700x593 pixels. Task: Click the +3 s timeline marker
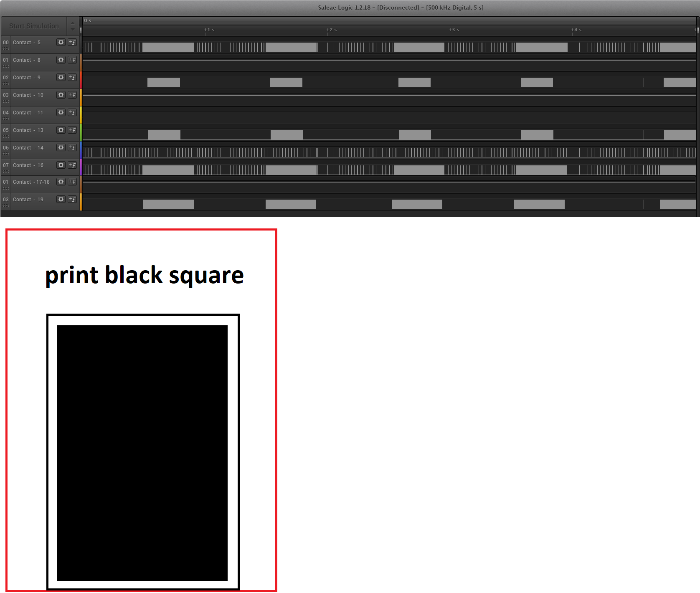click(454, 30)
